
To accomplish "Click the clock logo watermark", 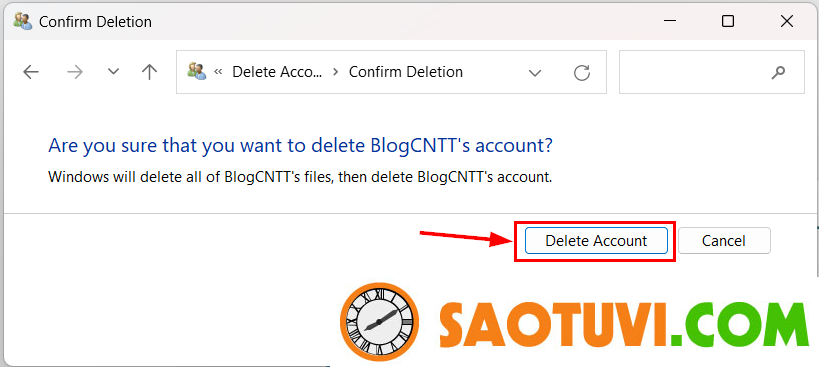I will [379, 322].
